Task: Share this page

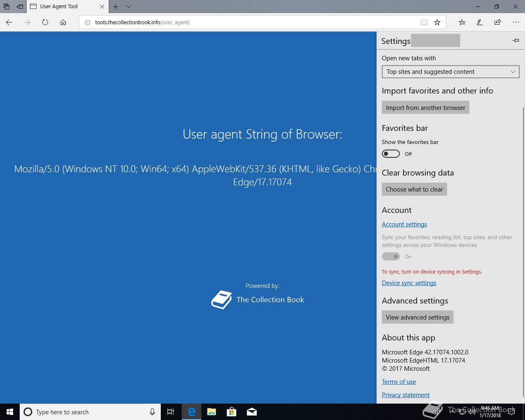Action: click(498, 23)
